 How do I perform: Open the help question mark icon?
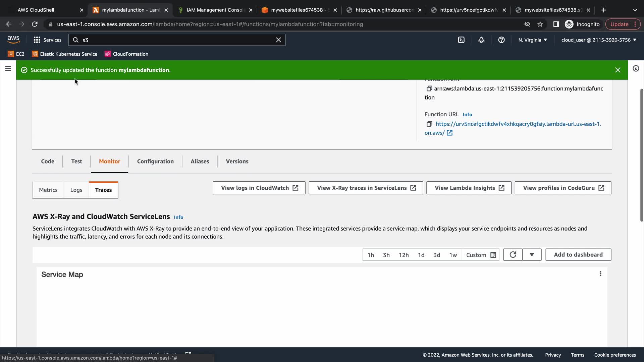pos(501,40)
